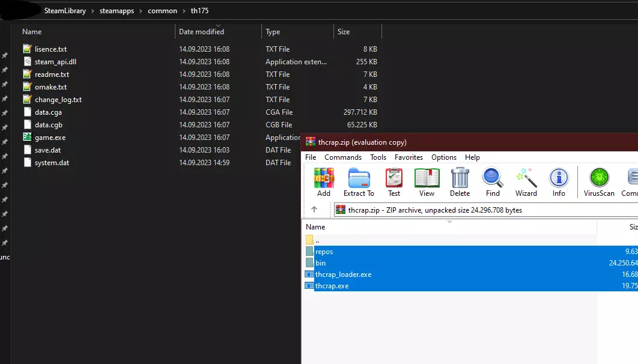Click the Delete trash can icon

click(460, 182)
